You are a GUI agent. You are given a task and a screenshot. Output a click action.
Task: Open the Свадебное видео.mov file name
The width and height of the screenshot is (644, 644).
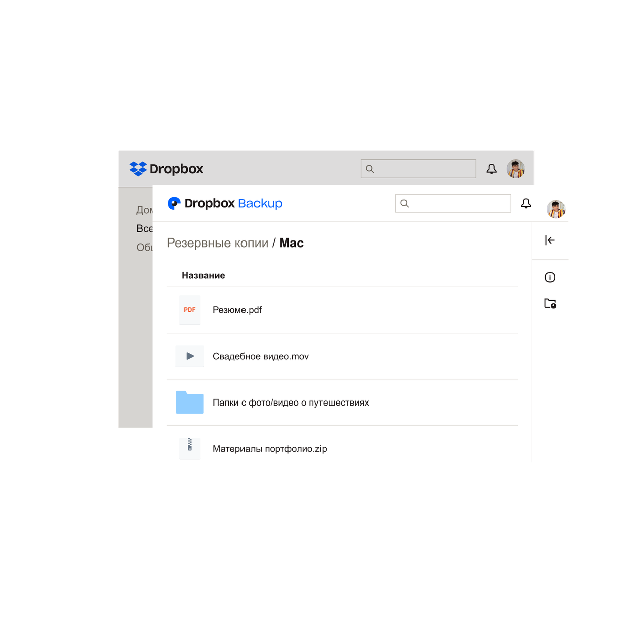pos(261,356)
